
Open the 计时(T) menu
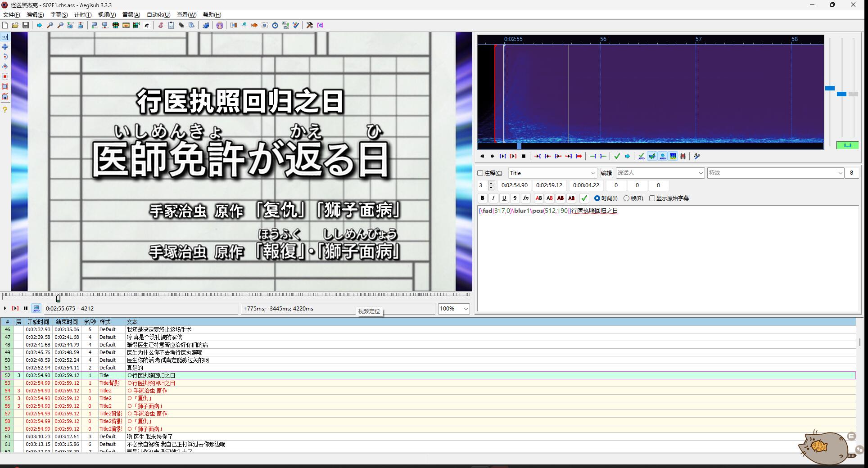(x=83, y=14)
